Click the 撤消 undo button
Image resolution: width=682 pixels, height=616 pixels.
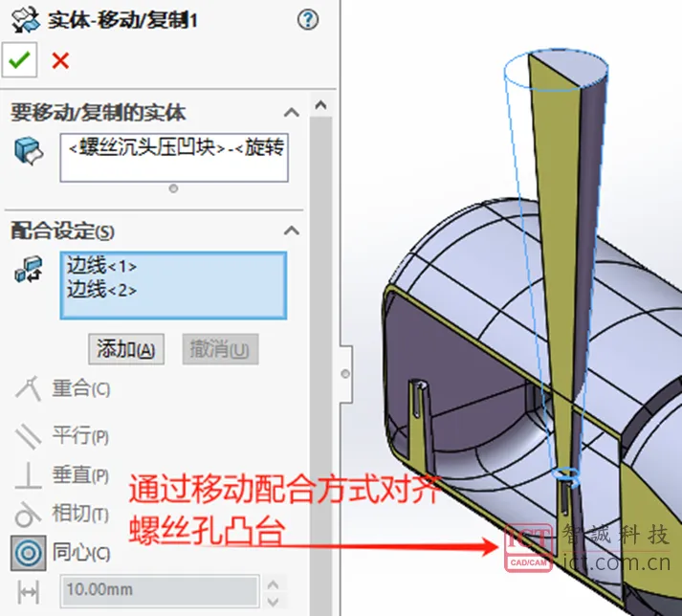[220, 349]
